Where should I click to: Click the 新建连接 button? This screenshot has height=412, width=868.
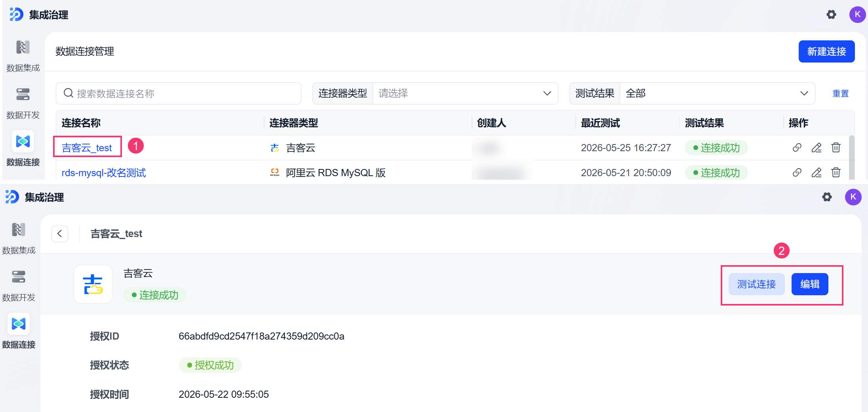(826, 51)
